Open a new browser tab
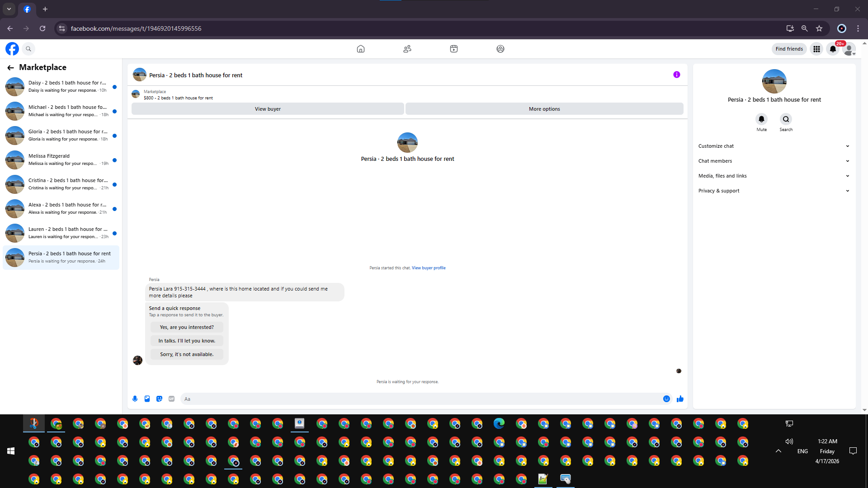868x488 pixels. tap(45, 9)
